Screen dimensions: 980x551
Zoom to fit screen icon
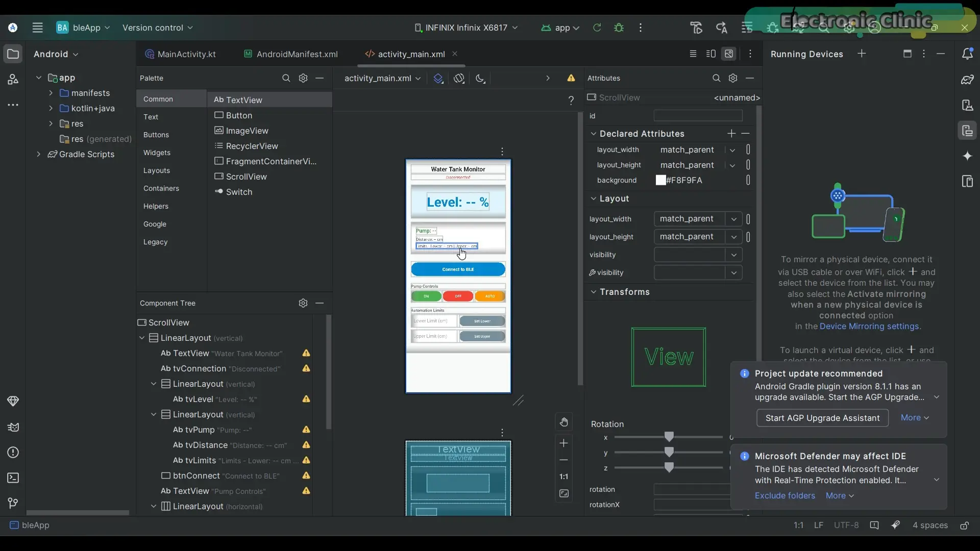pyautogui.click(x=563, y=493)
